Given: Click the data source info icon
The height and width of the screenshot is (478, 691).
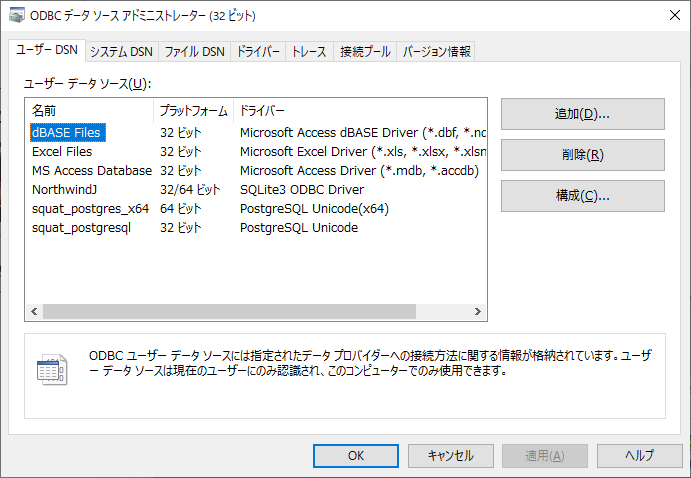Looking at the screenshot, I should coord(50,367).
